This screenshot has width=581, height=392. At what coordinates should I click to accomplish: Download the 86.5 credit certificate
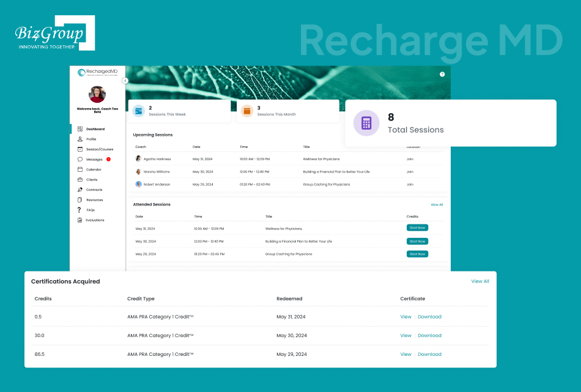(x=429, y=354)
